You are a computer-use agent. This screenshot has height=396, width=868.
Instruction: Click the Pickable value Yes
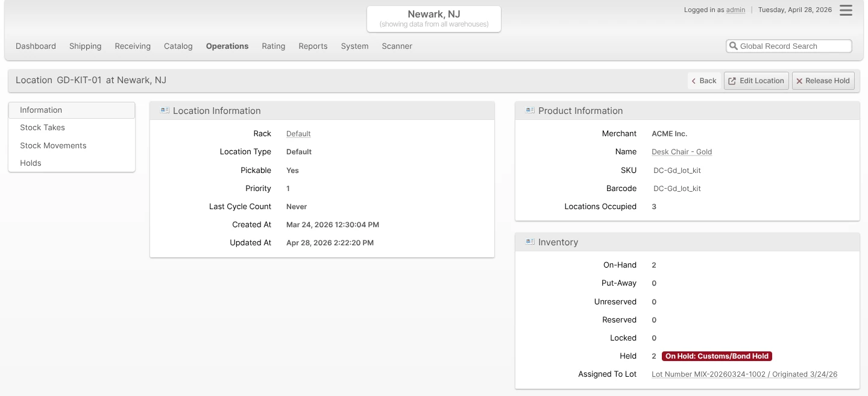(292, 171)
